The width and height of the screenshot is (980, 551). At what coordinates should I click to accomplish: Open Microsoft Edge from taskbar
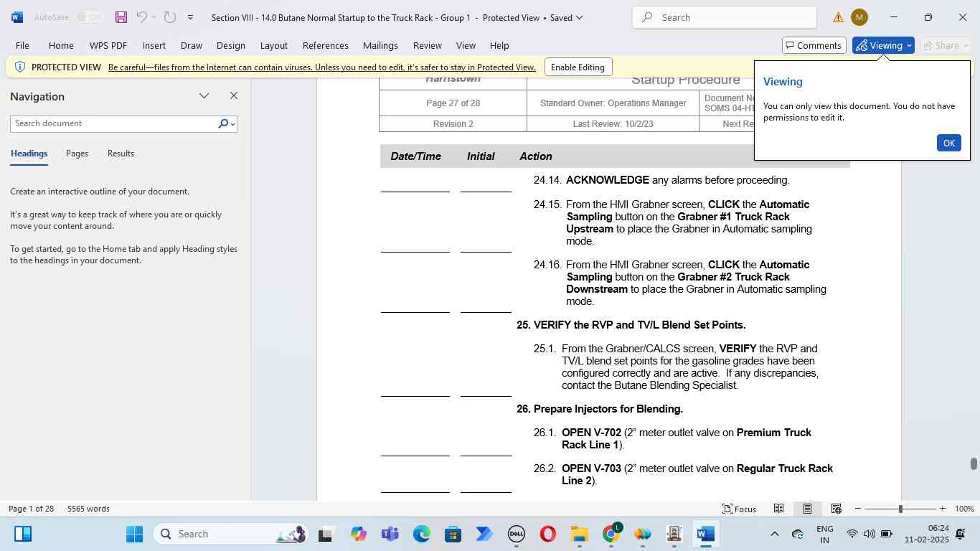[421, 534]
